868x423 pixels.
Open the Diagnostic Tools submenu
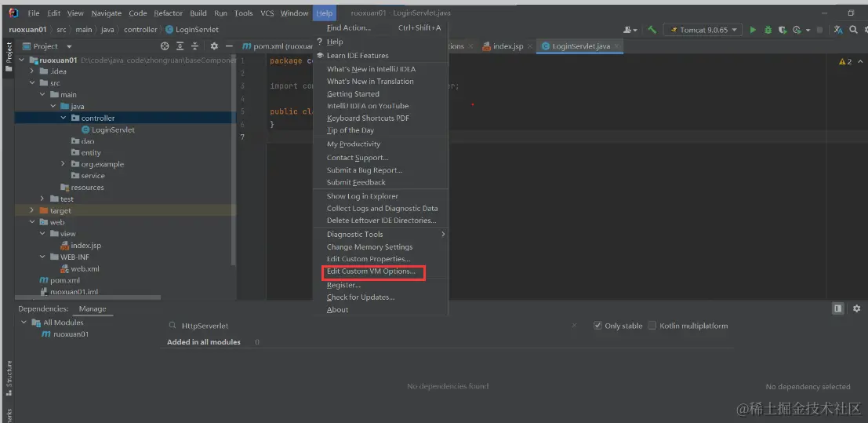380,235
